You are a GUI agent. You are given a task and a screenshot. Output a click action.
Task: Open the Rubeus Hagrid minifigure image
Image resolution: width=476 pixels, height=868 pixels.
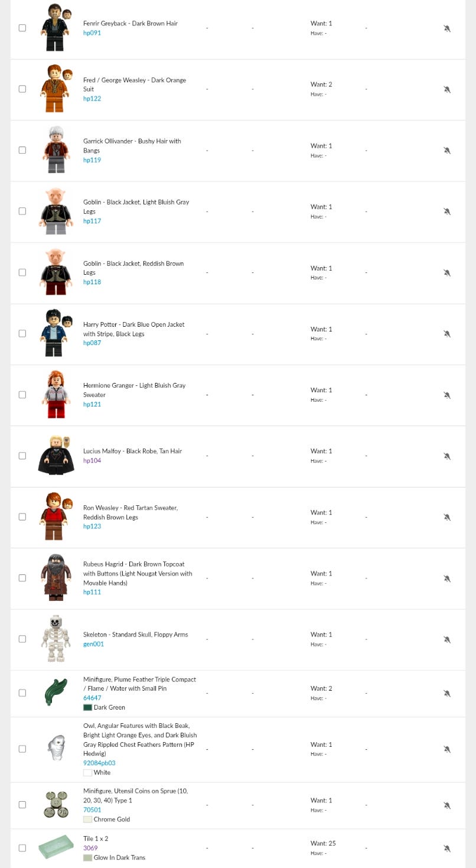click(56, 578)
